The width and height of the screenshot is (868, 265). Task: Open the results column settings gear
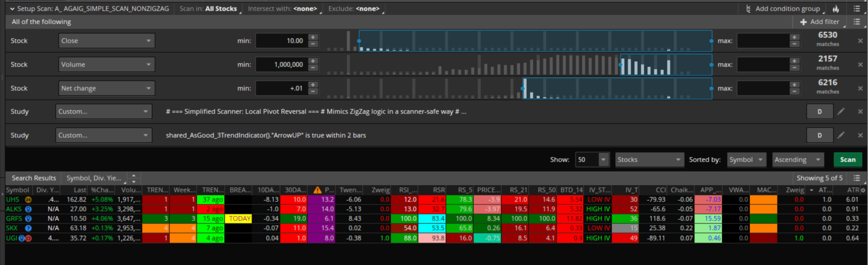[x=863, y=190]
